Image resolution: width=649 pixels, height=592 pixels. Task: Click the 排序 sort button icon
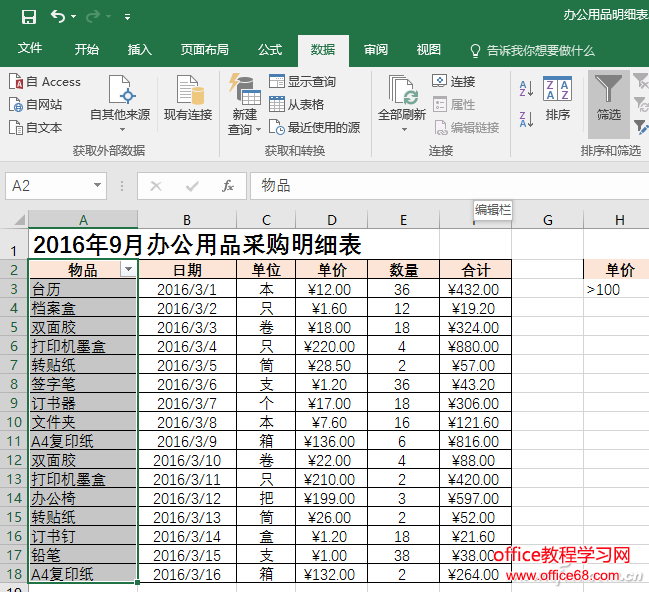[x=557, y=90]
